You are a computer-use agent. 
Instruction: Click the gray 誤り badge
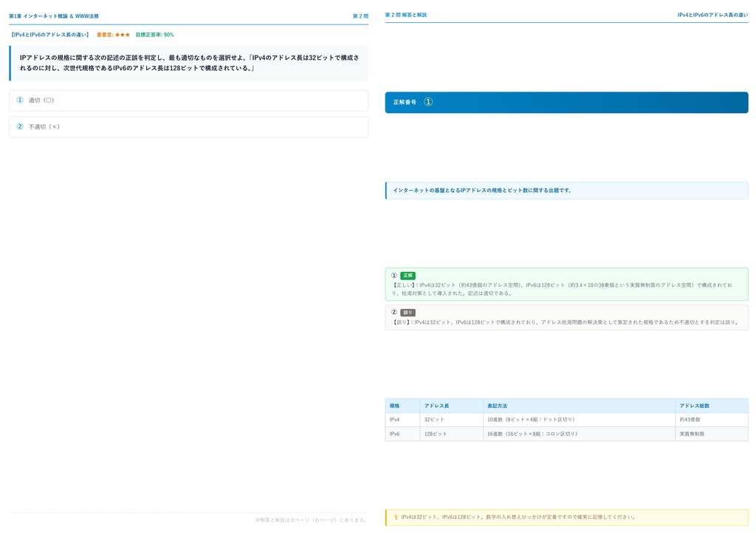pos(408,312)
